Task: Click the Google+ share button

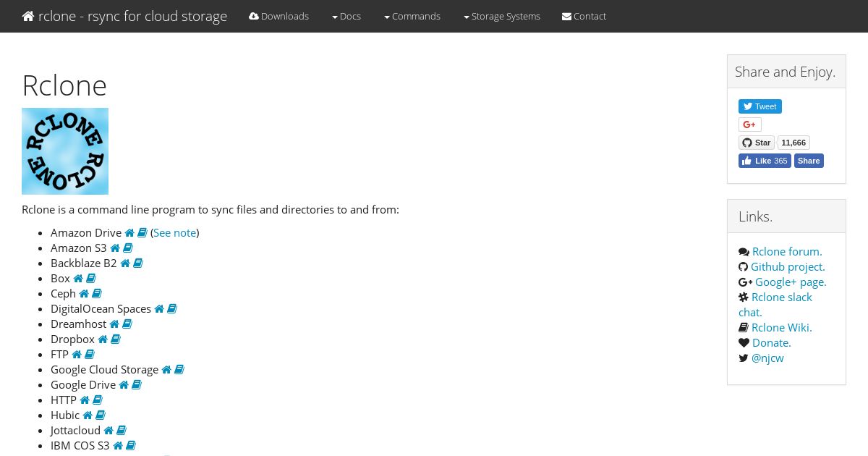Action: click(x=750, y=124)
